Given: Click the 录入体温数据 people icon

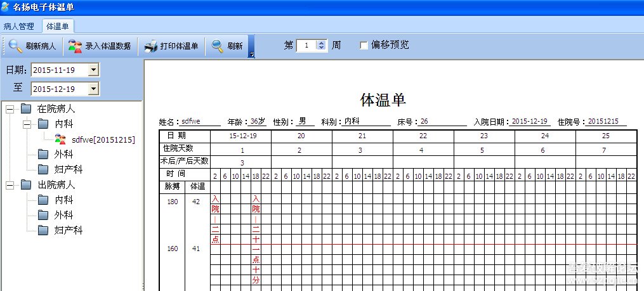Looking at the screenshot, I should (75, 46).
